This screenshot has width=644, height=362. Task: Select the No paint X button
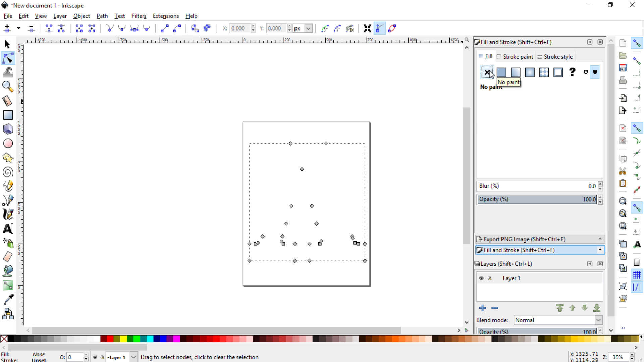click(487, 72)
